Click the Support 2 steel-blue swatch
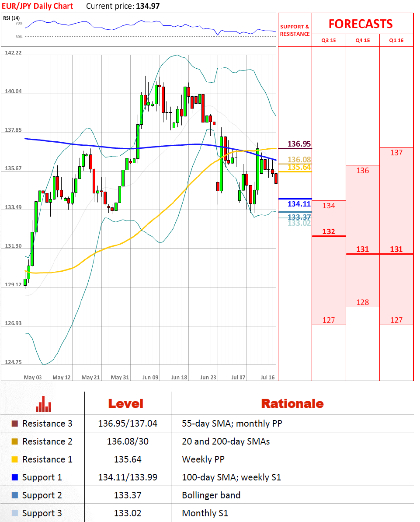 click(14, 495)
